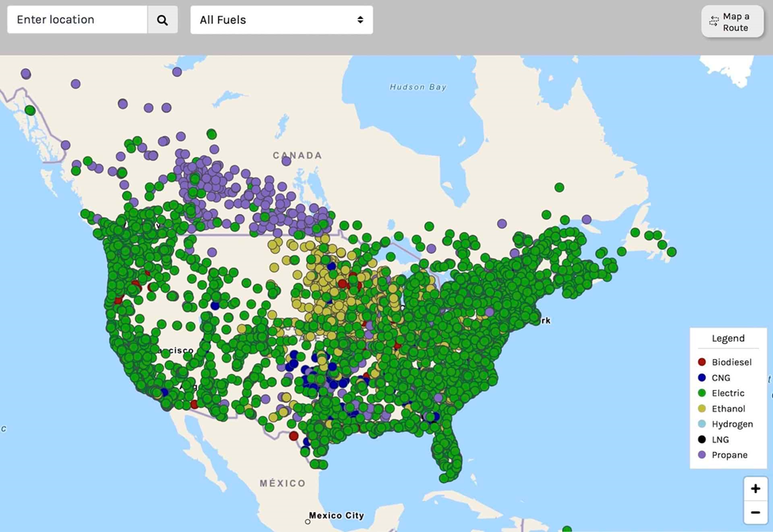Image resolution: width=773 pixels, height=532 pixels.
Task: Click the black LNG legend dot
Action: 702,439
